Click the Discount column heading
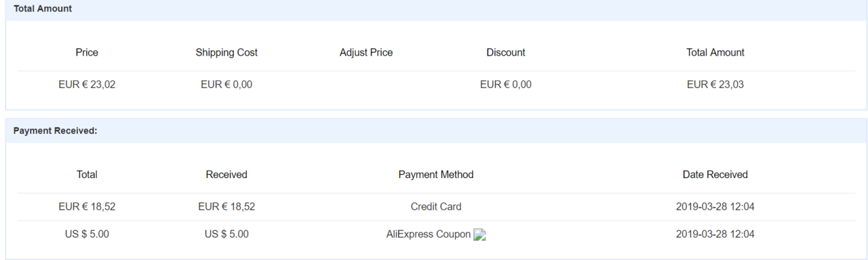 pos(506,52)
